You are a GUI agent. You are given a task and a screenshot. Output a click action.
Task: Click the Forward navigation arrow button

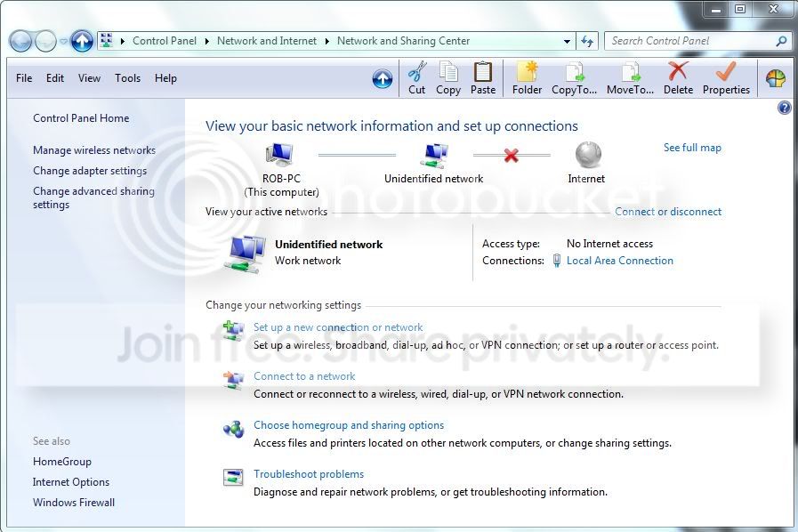[45, 41]
